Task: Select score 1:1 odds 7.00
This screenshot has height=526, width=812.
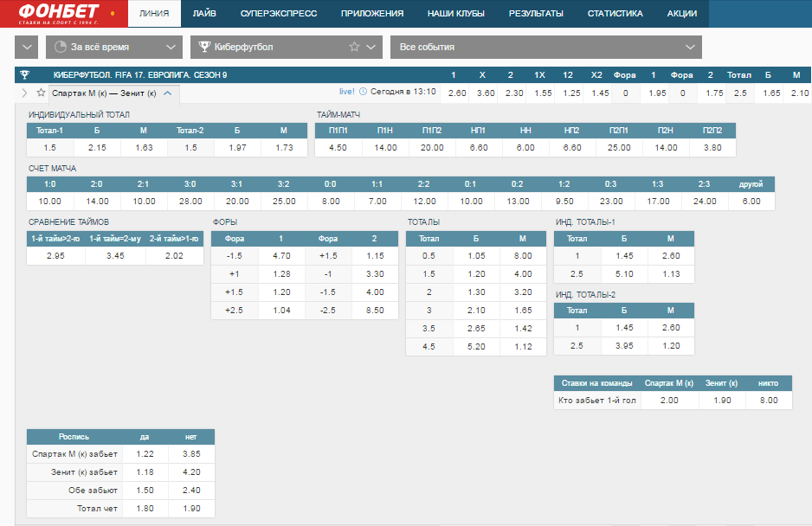Action: click(x=377, y=202)
